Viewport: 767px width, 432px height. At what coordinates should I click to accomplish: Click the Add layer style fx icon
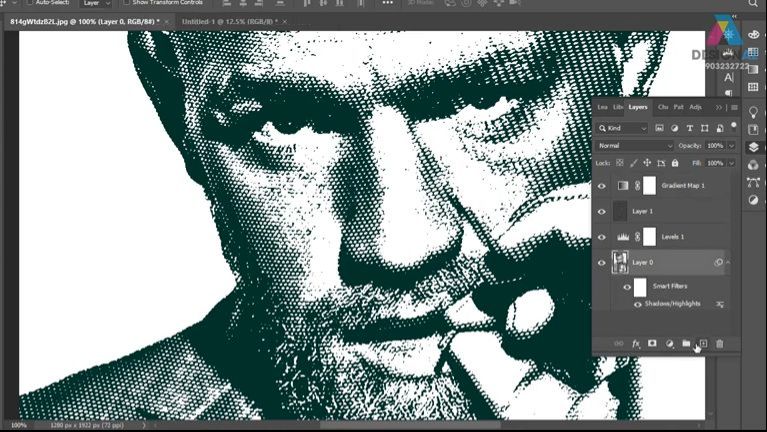(635, 344)
